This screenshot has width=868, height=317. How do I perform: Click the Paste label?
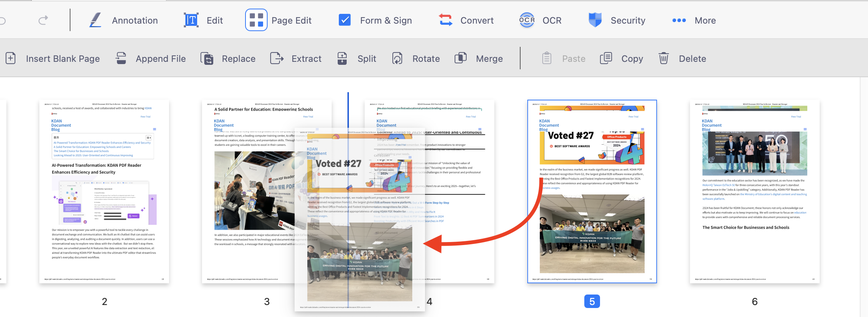574,59
